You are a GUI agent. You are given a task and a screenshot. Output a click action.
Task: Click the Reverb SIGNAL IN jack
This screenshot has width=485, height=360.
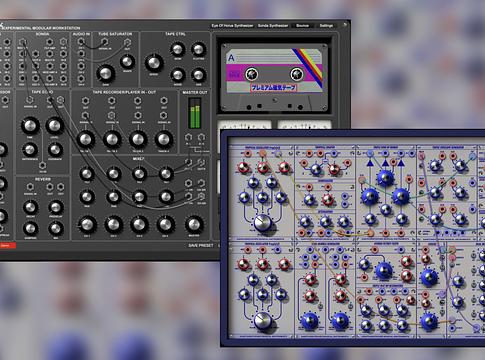click(x=30, y=187)
